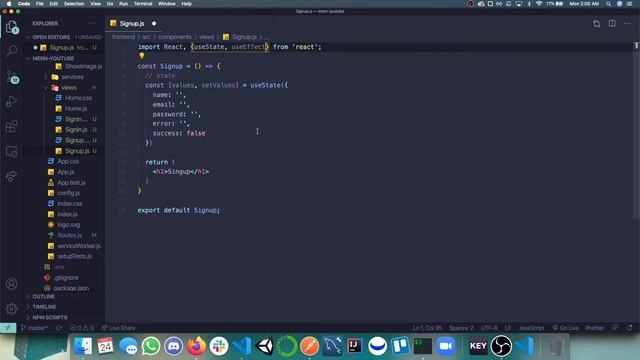The height and width of the screenshot is (360, 640).
Task: Expand the NPM Scripts section
Action: point(64,318)
